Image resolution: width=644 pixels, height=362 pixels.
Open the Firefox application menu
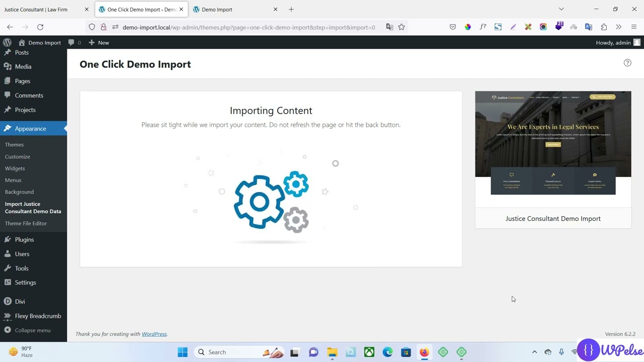click(x=634, y=27)
